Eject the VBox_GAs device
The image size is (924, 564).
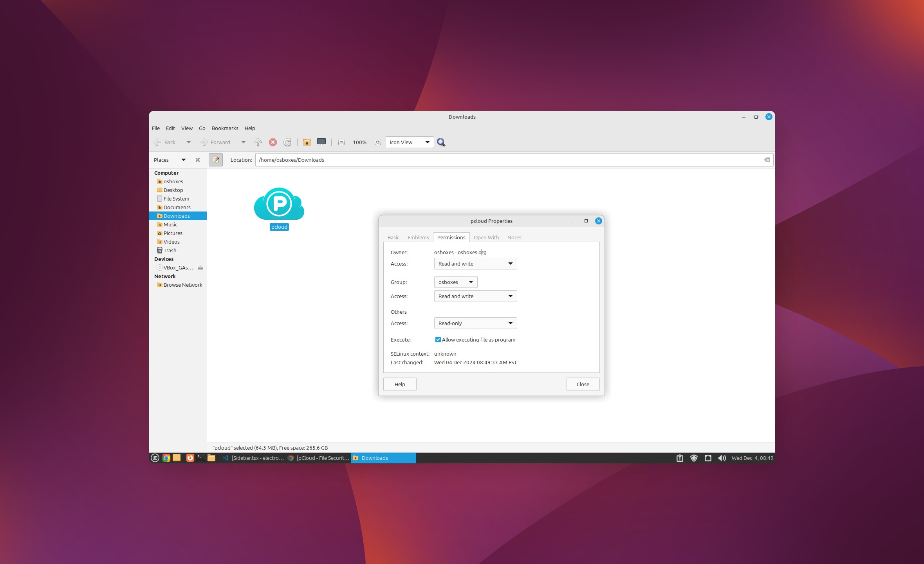(201, 268)
